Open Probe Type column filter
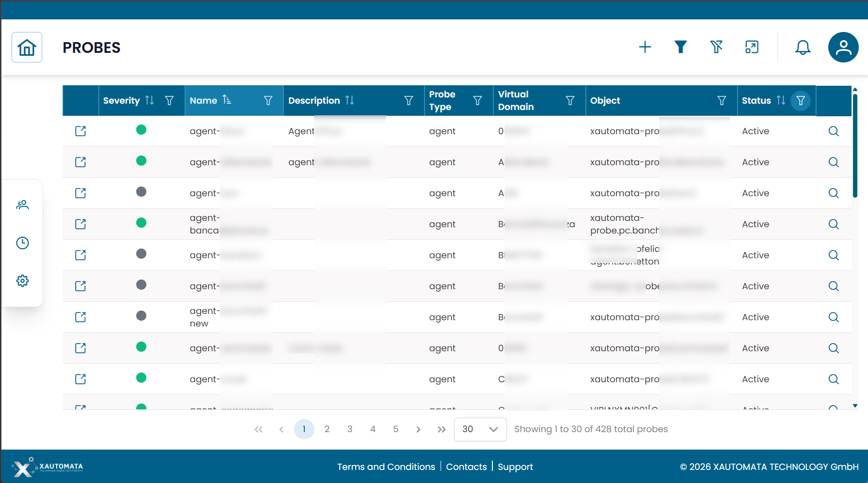The height and width of the screenshot is (483, 868). [477, 100]
